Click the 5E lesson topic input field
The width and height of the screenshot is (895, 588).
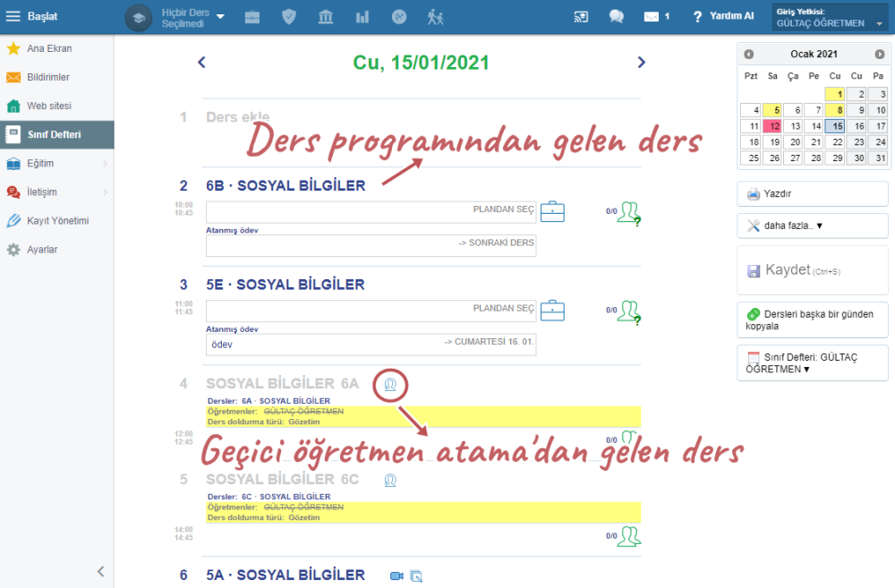(x=371, y=311)
